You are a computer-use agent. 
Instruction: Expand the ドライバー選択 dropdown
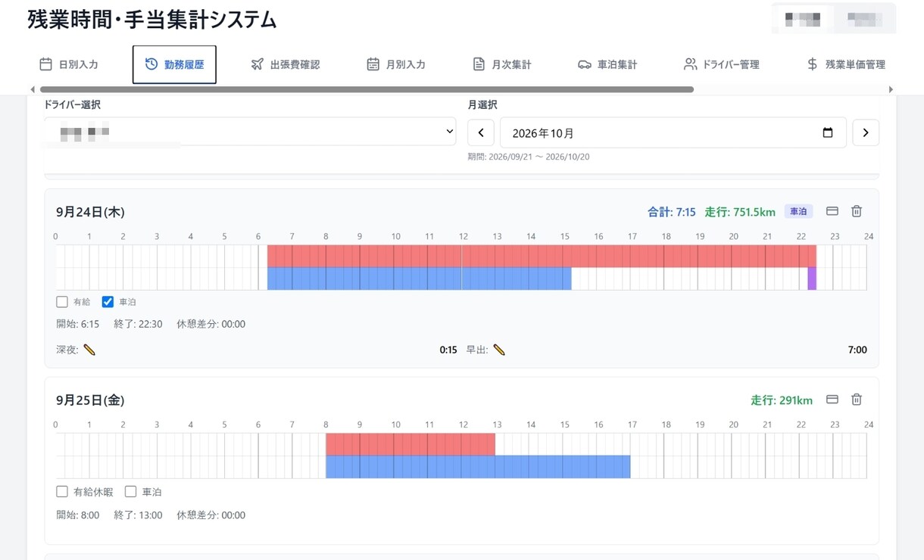250,132
